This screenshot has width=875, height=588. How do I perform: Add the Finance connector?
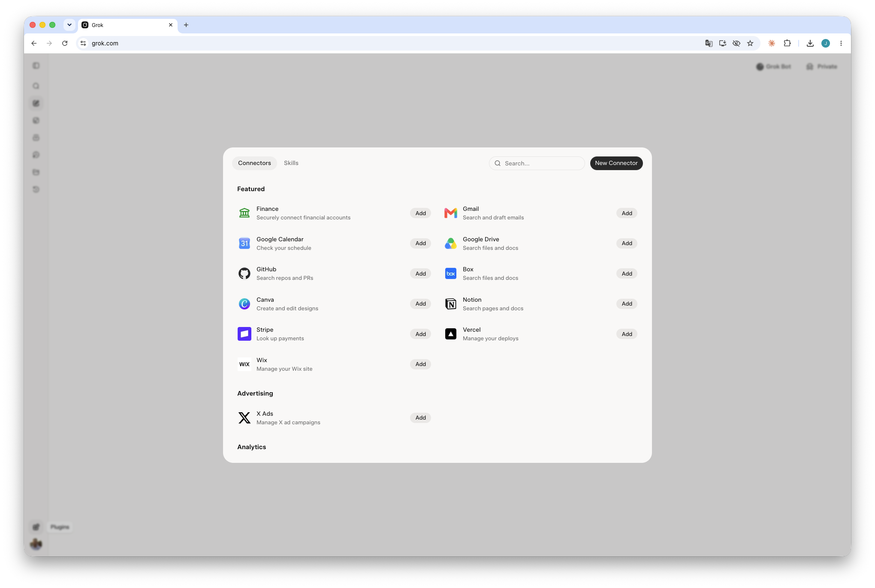(x=420, y=213)
